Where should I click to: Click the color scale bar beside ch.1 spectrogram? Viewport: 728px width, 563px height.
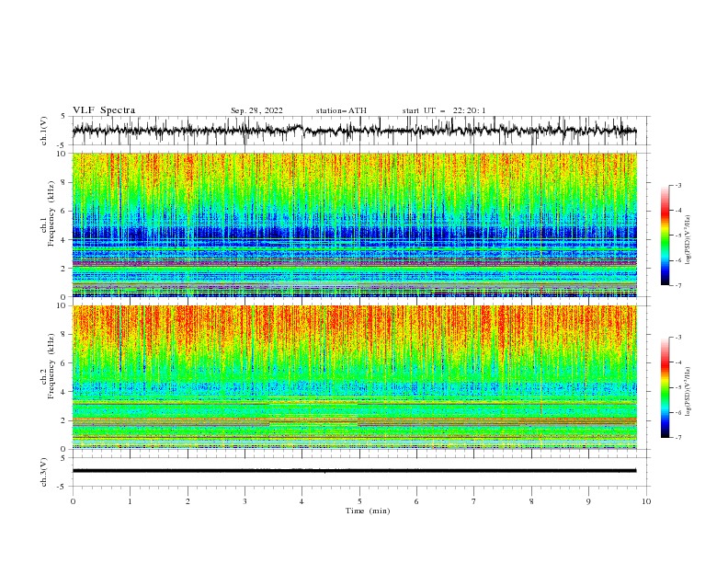point(665,236)
